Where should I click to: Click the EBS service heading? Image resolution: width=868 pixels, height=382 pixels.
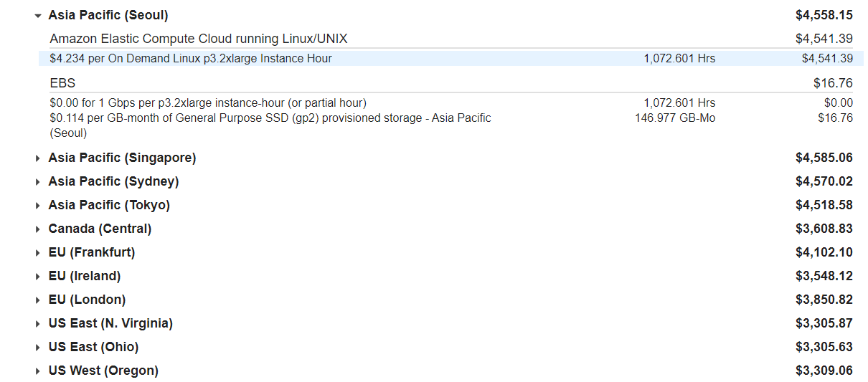click(x=62, y=83)
